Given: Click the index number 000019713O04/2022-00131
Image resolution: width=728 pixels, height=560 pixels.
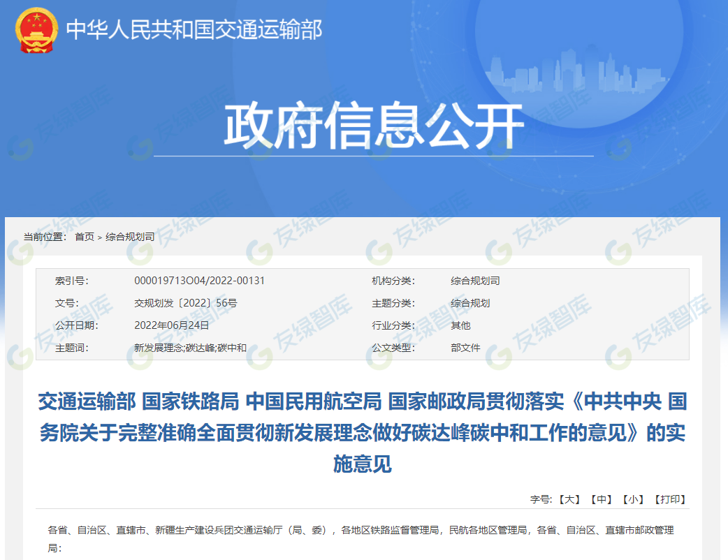Looking at the screenshot, I should point(199,281).
